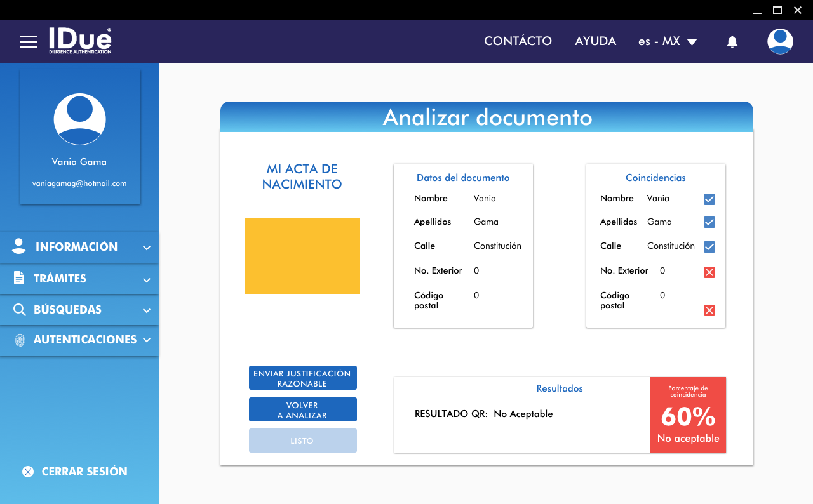Click the Información person icon
The image size is (813, 504).
pyautogui.click(x=19, y=247)
